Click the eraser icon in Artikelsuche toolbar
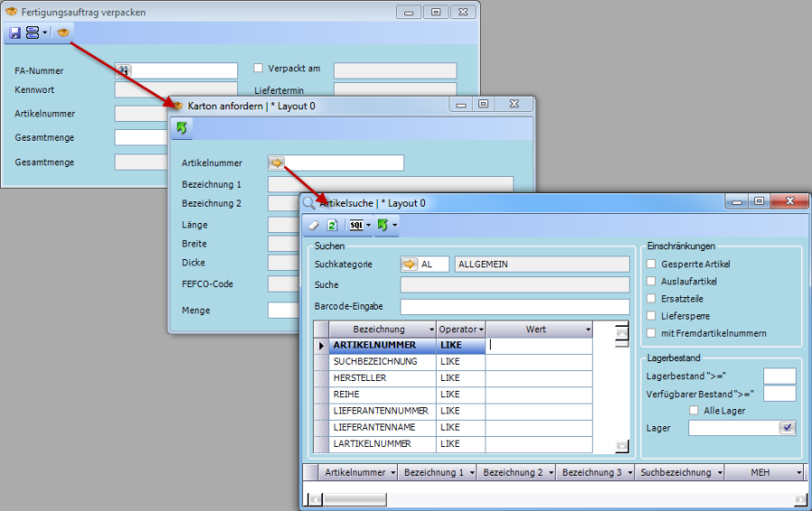 [314, 225]
